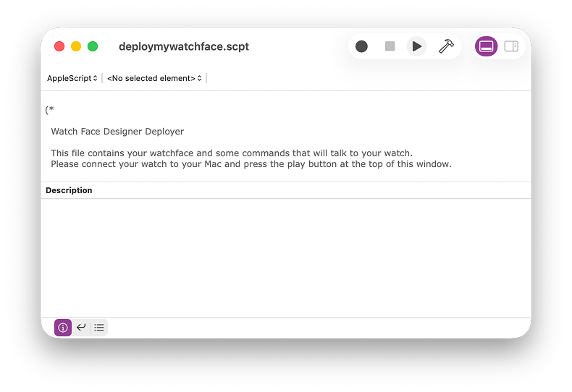This screenshot has height=392, width=572.
Task: Click the opening comment marker line
Action: (x=50, y=110)
